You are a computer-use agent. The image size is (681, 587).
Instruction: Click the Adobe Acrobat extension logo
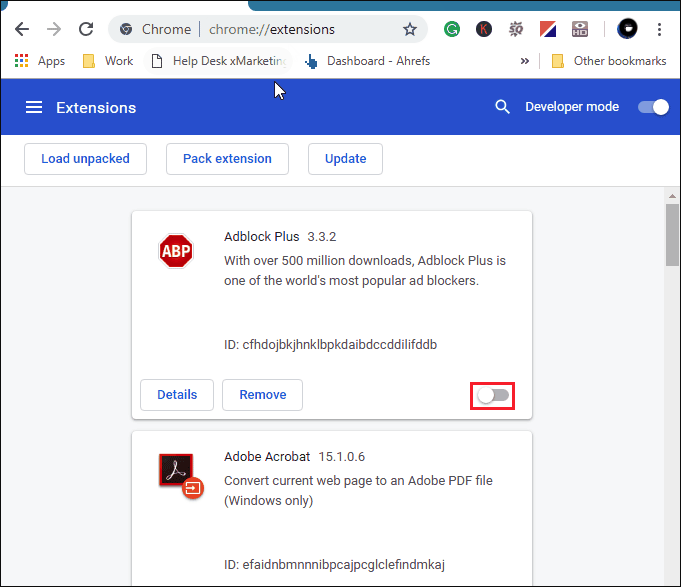181,476
